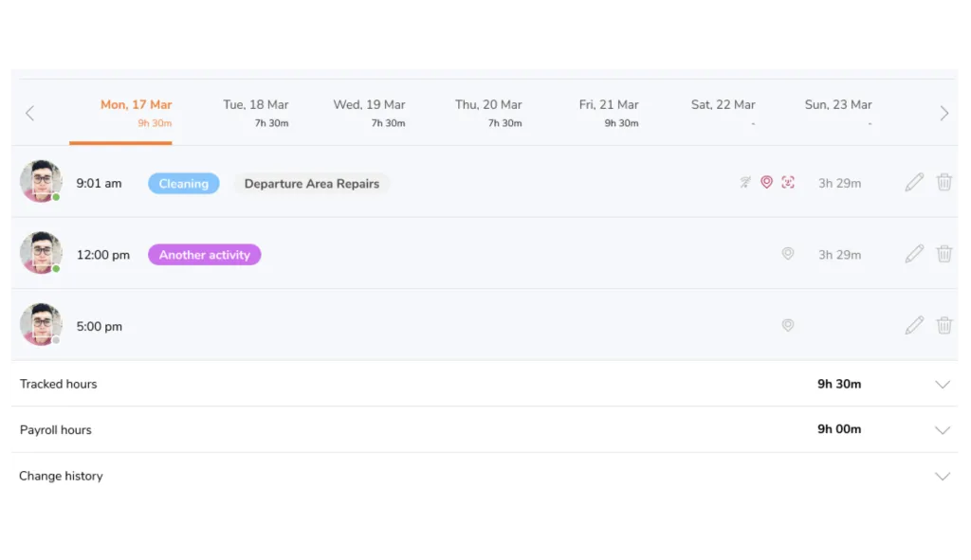Delete the 12:00 pm time entry
Viewport: 971px width, 560px height.
click(x=944, y=254)
